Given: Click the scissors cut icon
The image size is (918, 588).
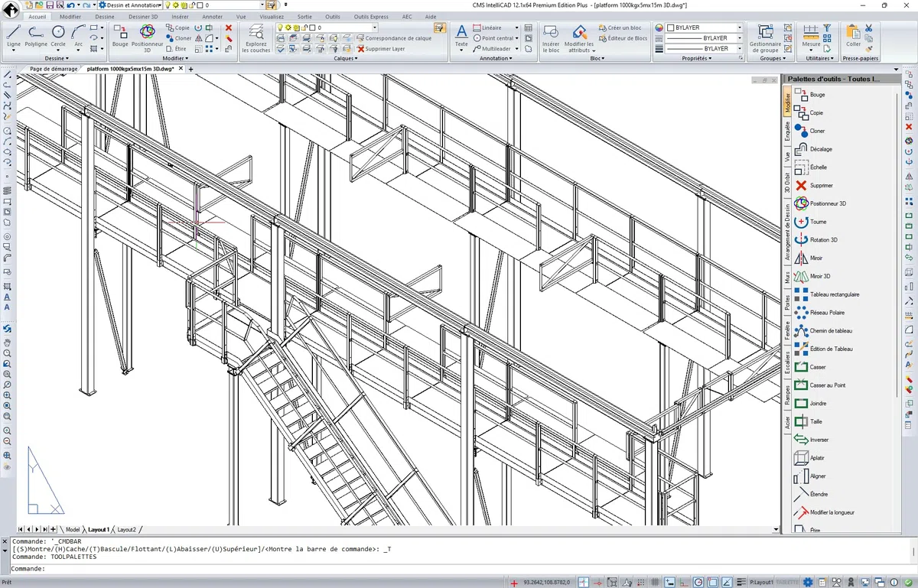Looking at the screenshot, I should click(x=869, y=28).
